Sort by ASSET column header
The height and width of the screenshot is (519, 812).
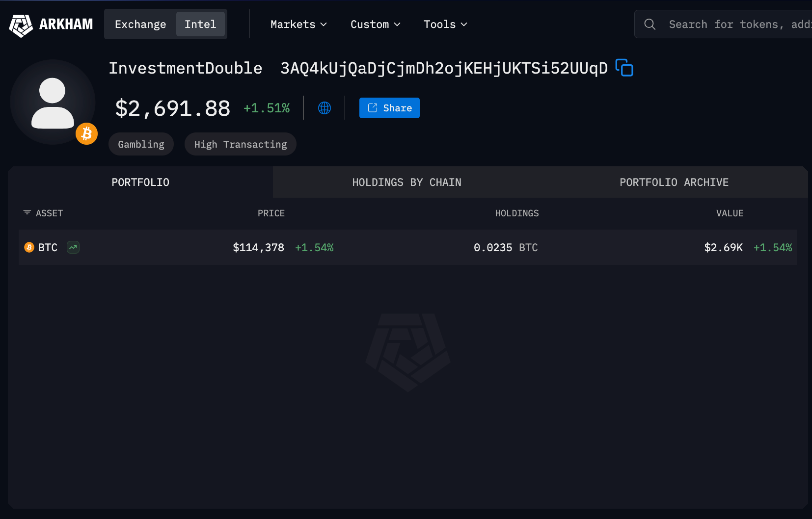pyautogui.click(x=49, y=213)
